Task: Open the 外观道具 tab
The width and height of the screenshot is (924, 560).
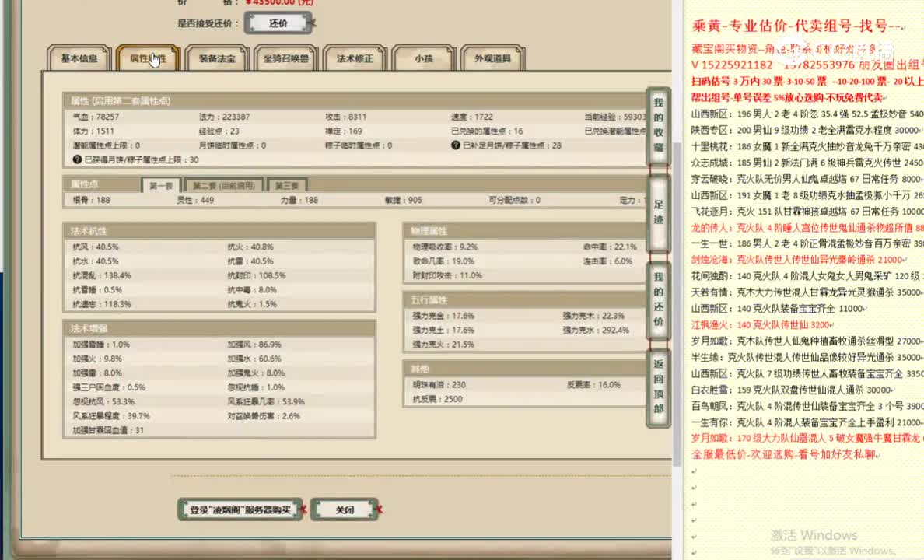Action: pos(492,58)
